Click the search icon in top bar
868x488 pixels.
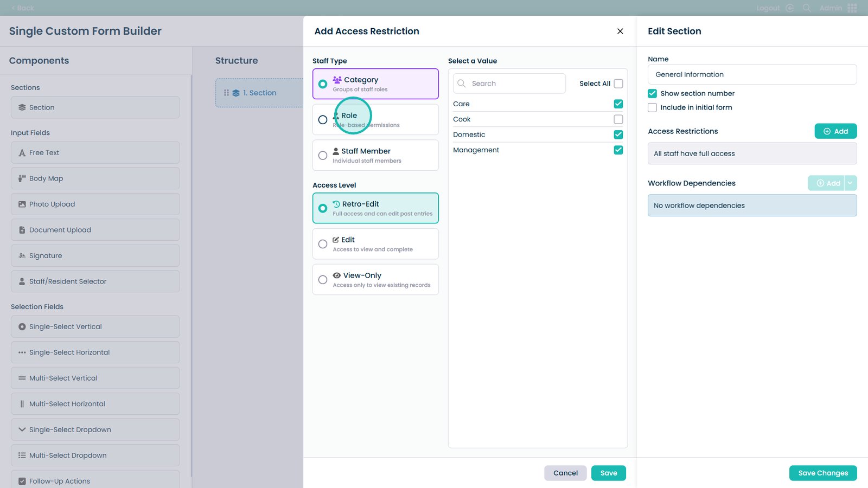[x=807, y=8]
